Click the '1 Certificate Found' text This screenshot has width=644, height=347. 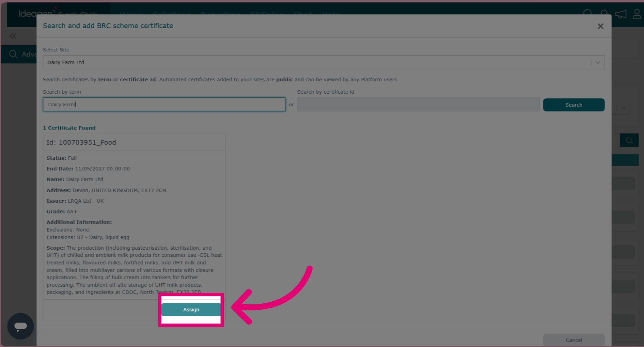69,128
